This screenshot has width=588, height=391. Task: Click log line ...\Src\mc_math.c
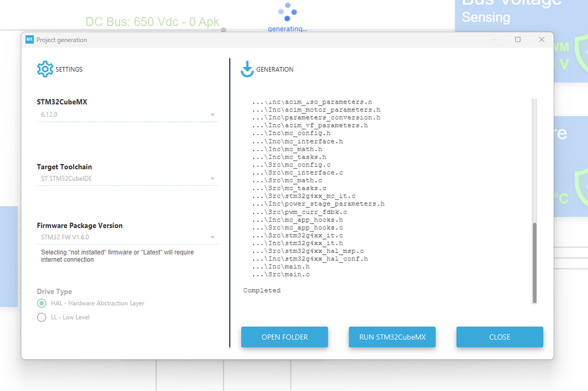pos(287,181)
